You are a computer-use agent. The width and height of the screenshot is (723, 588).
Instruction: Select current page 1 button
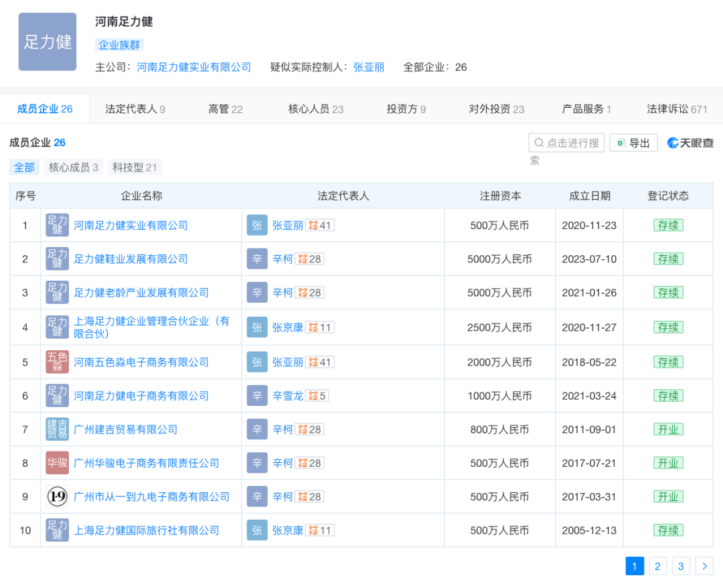click(x=635, y=567)
